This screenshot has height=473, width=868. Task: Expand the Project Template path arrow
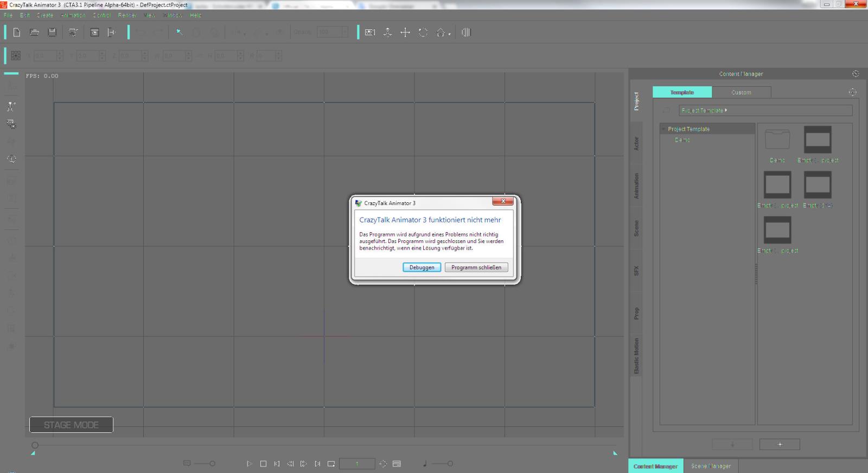726,110
